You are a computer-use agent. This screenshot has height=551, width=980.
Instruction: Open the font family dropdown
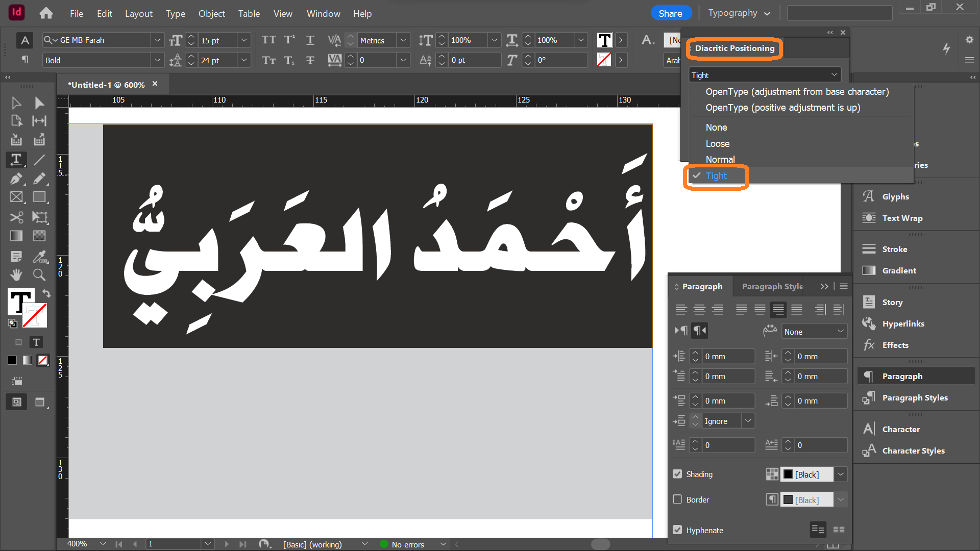click(157, 40)
